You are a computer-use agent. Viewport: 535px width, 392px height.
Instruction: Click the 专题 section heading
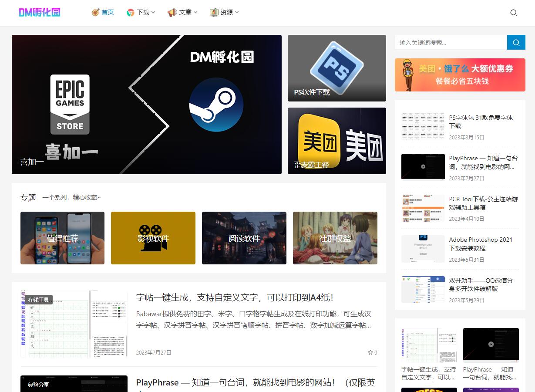tap(28, 197)
